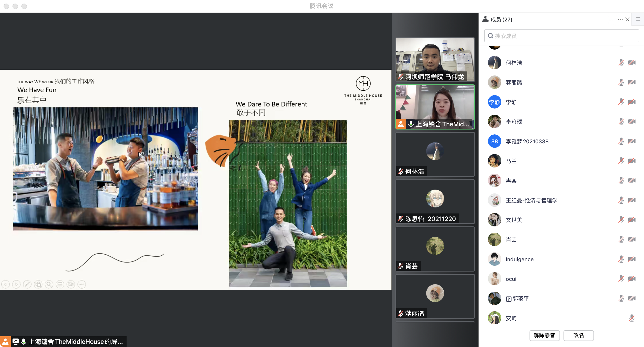Click muted mic icon for Indulgence
This screenshot has height=347, width=644.
621,259
